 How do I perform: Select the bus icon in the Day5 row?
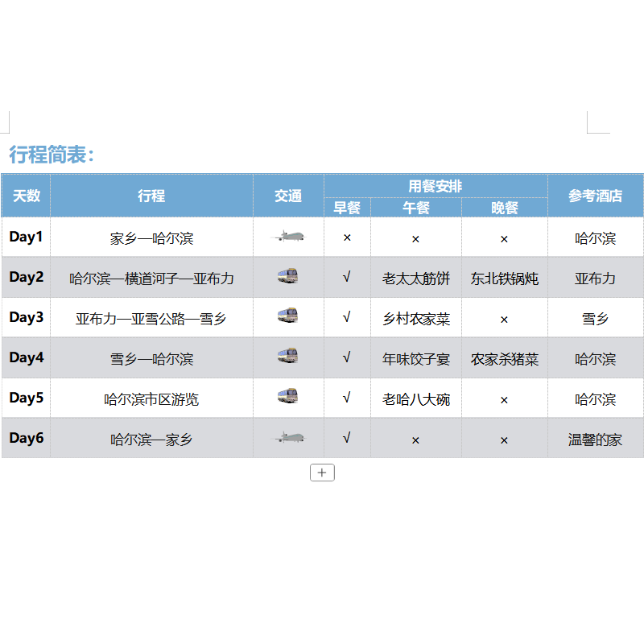point(287,398)
